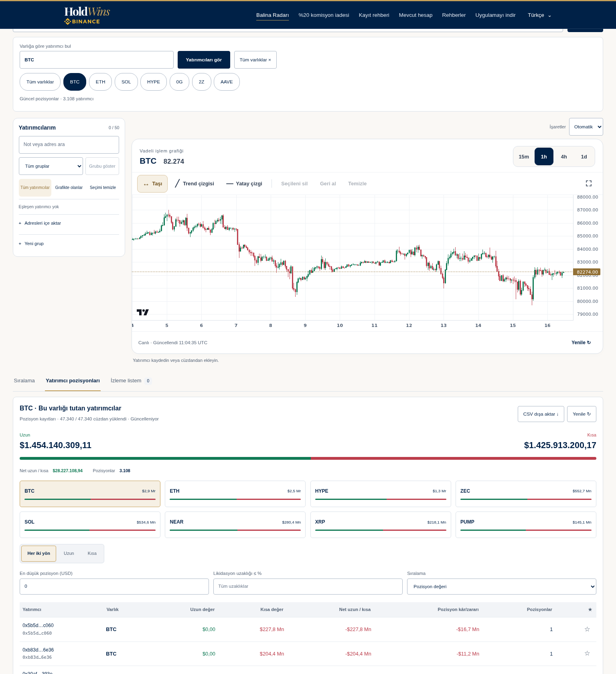Activate the Taşı move tool
616x674 pixels.
tap(152, 184)
